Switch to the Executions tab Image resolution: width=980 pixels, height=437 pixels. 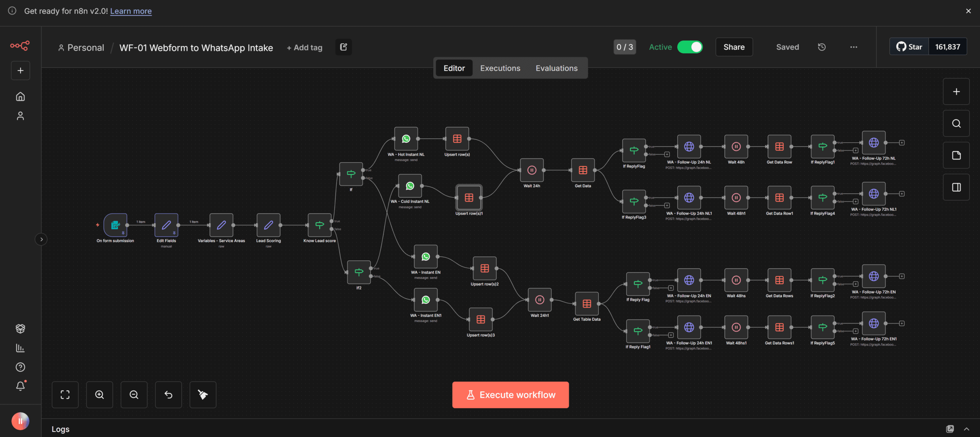[500, 68]
